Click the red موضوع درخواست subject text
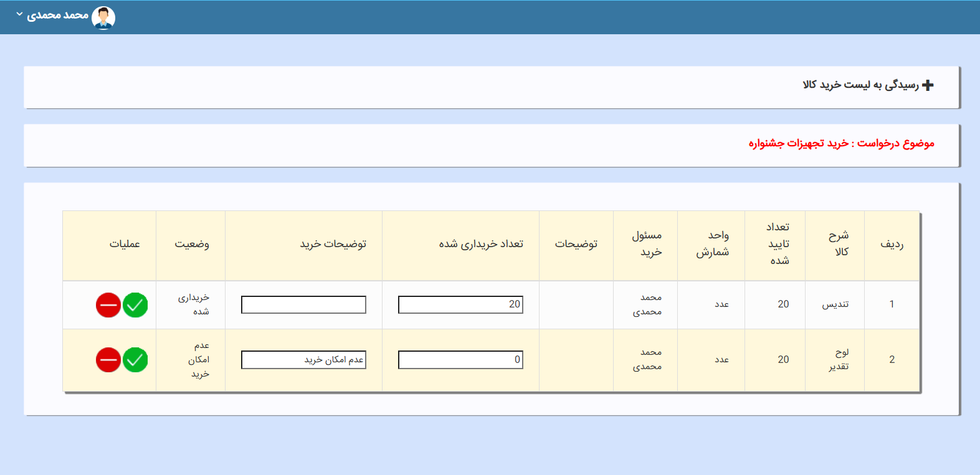The image size is (980, 475). (841, 144)
